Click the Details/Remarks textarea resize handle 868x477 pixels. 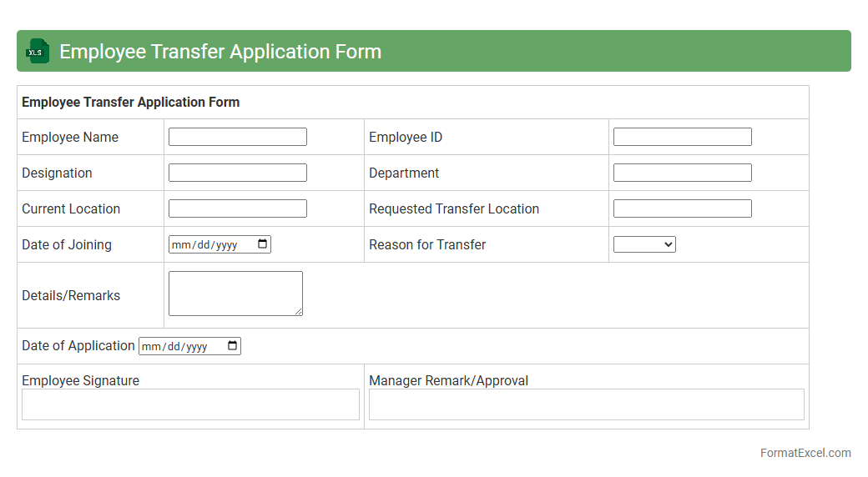point(298,311)
